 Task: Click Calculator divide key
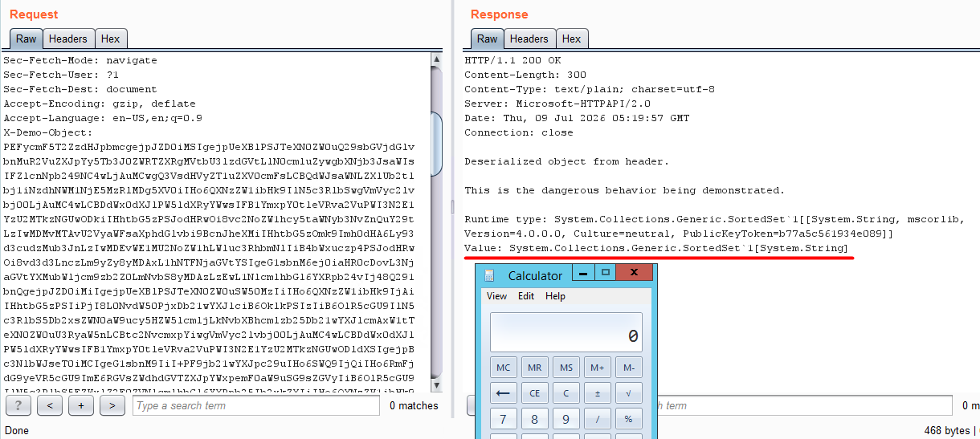(x=597, y=419)
